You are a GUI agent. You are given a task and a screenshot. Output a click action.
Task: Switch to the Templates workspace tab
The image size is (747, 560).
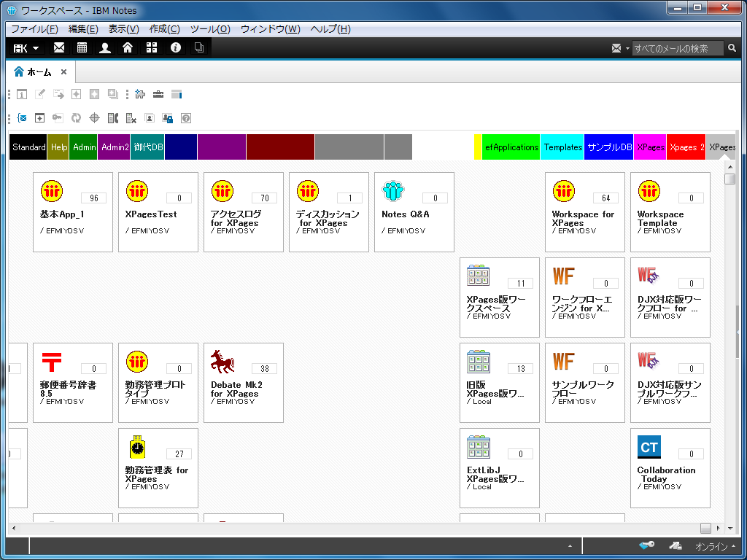click(x=562, y=147)
